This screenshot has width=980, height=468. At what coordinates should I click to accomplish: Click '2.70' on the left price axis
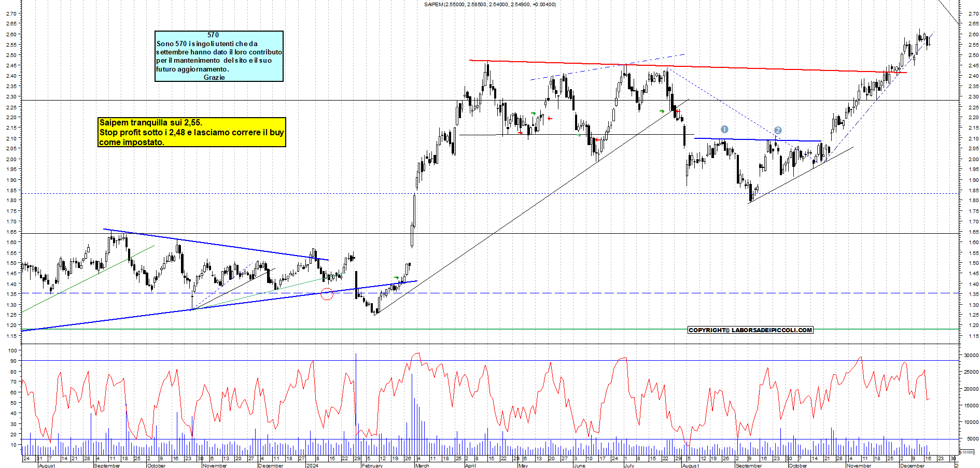[11, 13]
